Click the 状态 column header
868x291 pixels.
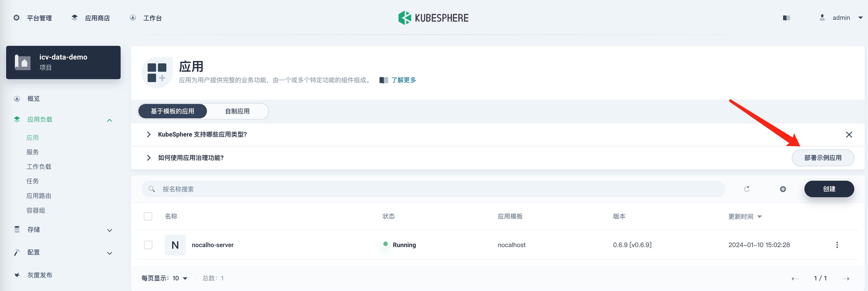tap(389, 216)
